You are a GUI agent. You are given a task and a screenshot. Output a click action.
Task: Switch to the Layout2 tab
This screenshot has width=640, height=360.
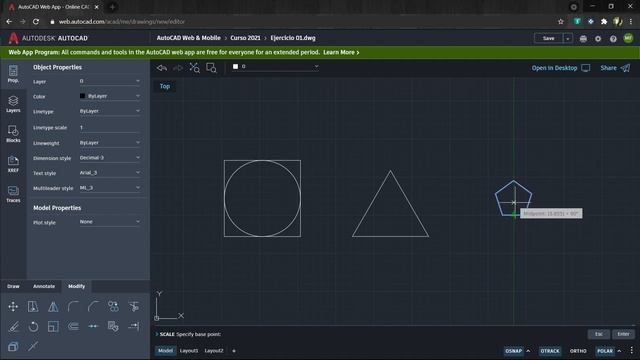(213, 351)
